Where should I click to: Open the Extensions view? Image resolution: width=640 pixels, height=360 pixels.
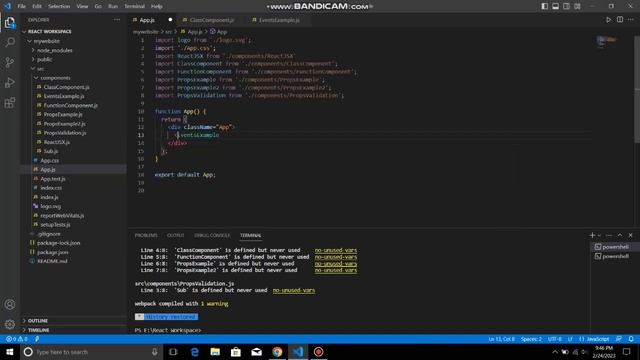click(10, 102)
